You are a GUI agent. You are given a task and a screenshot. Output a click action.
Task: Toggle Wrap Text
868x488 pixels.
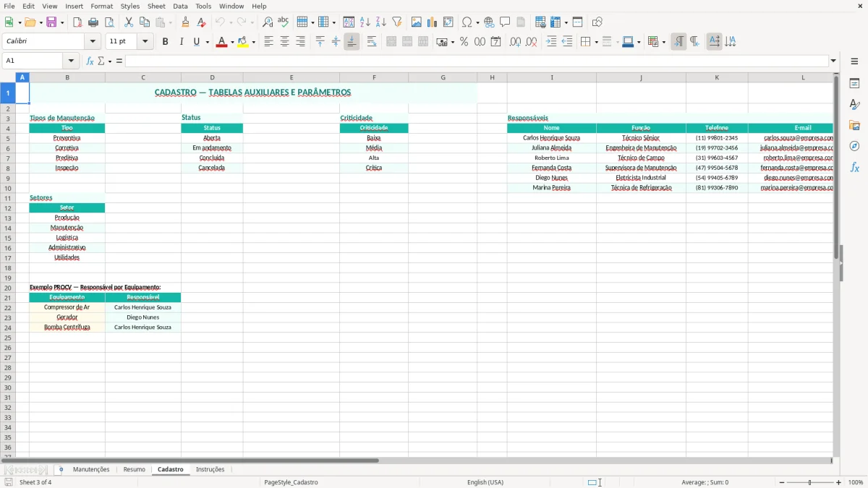pyautogui.click(x=372, y=42)
